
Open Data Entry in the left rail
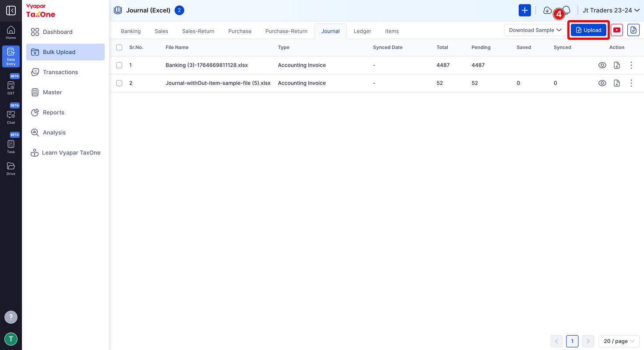pyautogui.click(x=11, y=56)
